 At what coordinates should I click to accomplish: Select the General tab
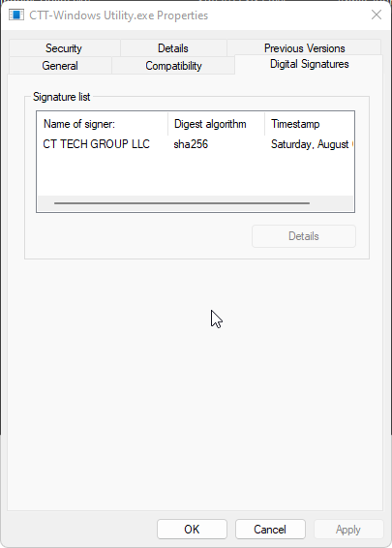click(60, 66)
